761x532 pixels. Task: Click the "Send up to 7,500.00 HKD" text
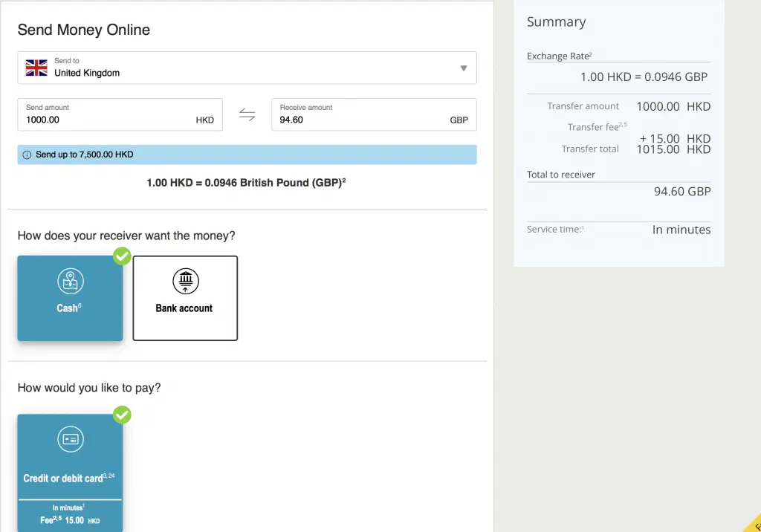click(x=85, y=155)
